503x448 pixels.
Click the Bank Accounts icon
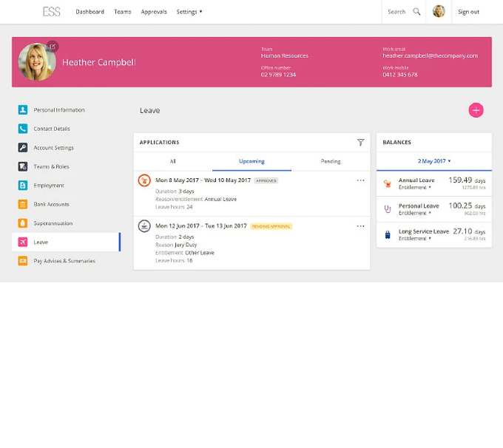[23, 204]
